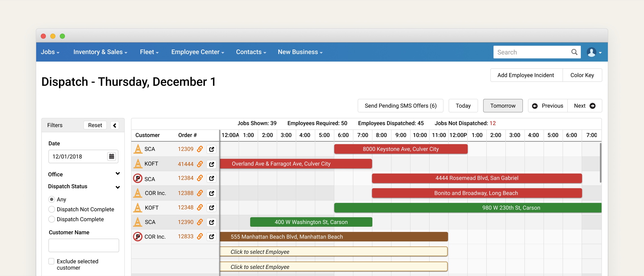644x276 pixels.
Task: Click traffic cone icon on KOFT 12348 row
Action: point(138,208)
